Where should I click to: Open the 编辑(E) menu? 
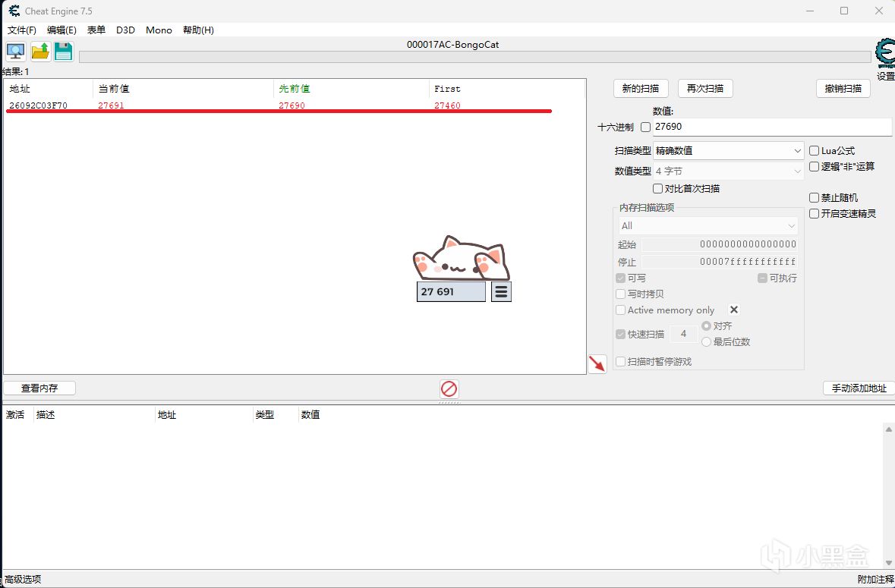point(61,30)
